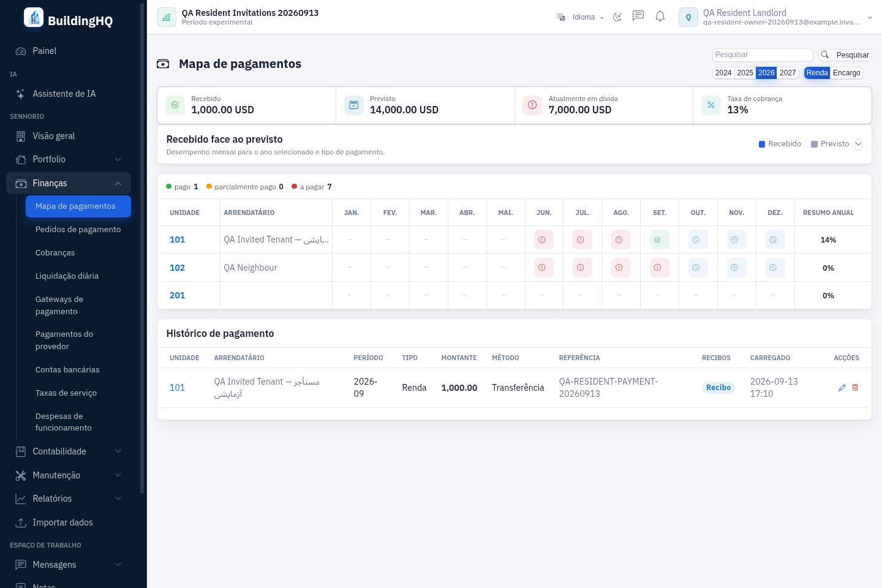Switch payment type to Encargo

pos(846,73)
